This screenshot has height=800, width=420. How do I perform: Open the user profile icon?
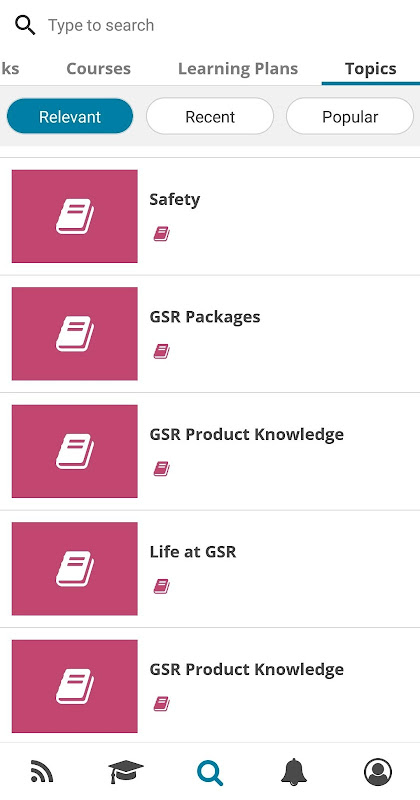[378, 771]
